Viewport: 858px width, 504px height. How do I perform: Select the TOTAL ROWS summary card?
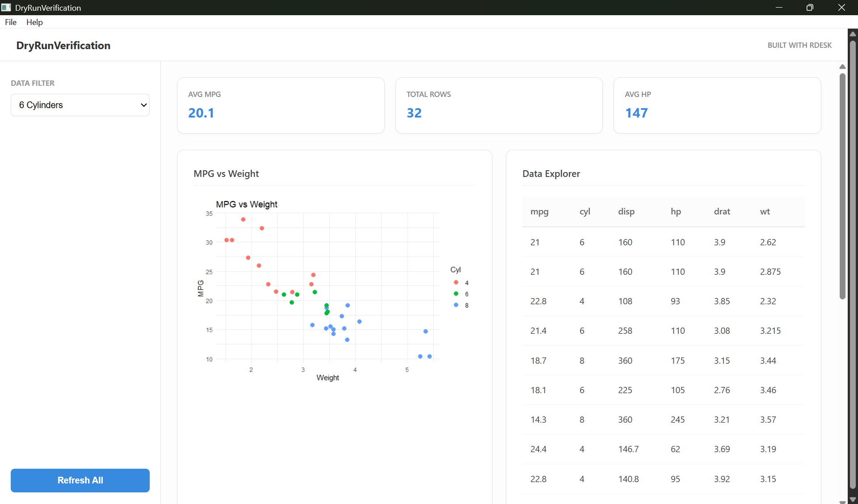click(x=499, y=105)
